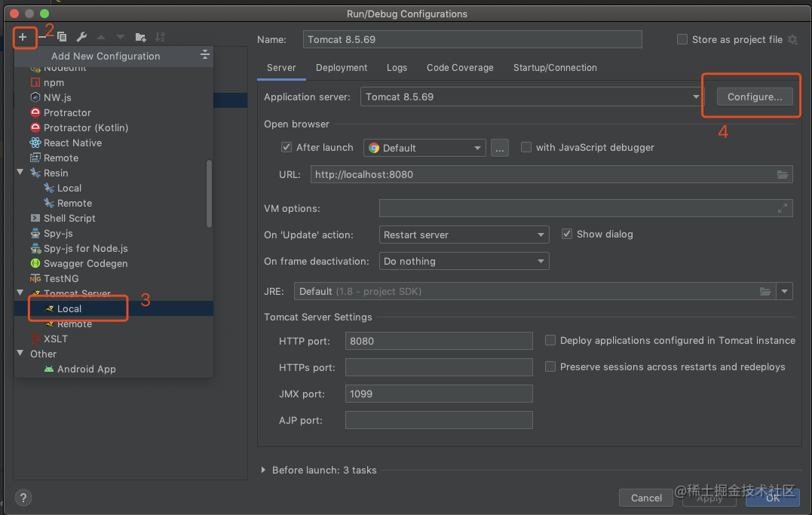Click the Sort Configurations alphabetically icon
This screenshot has height=515, width=812.
(x=160, y=37)
